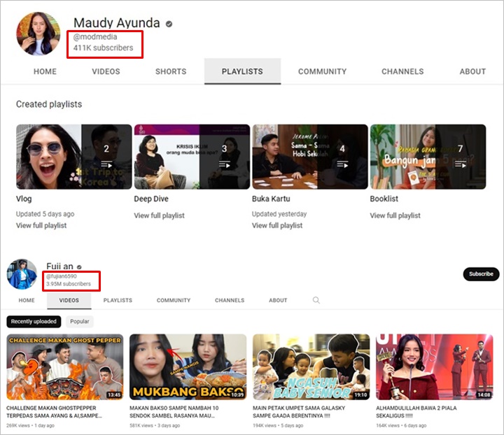504x435 pixels.
Task: Click 164K views 6 days ago text
Action: pos(402,426)
